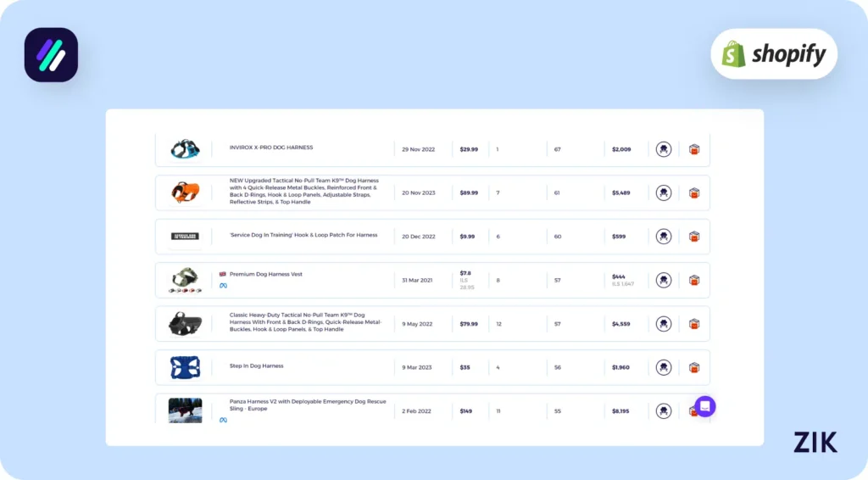Click the UK flag beside Premium Dog Harness Vest
868x480 pixels.
pos(223,274)
